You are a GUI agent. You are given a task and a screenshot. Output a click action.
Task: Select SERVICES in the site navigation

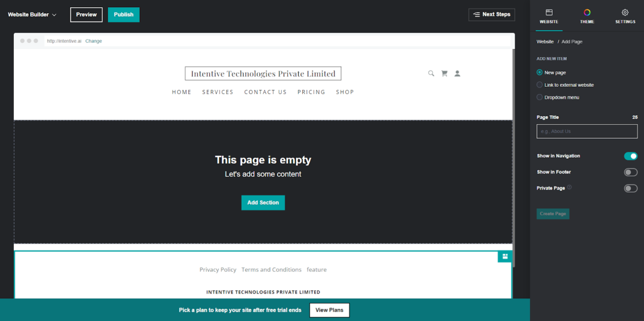(217, 92)
